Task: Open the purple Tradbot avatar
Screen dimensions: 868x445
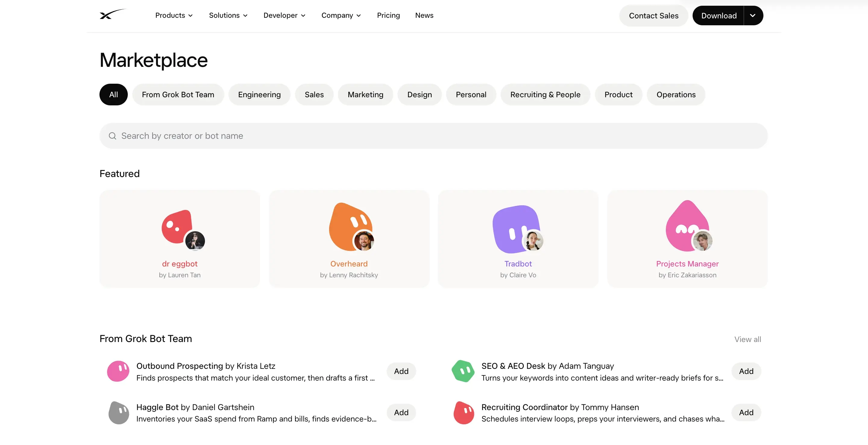Action: click(x=516, y=229)
